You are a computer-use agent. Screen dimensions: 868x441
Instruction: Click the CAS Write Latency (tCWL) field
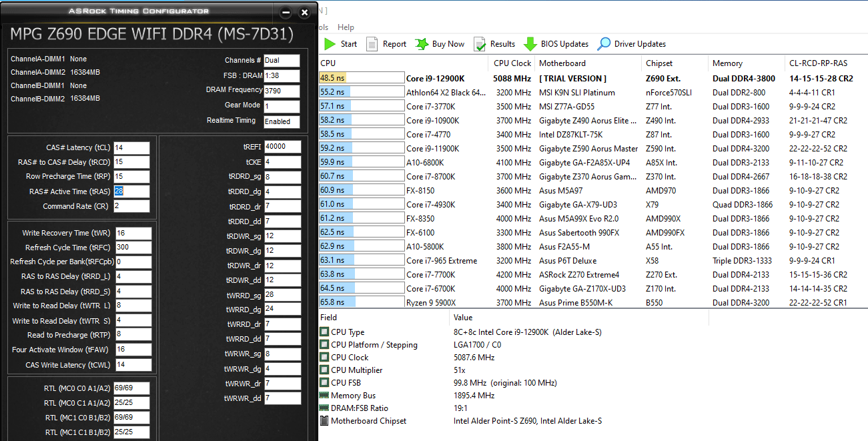pos(133,365)
